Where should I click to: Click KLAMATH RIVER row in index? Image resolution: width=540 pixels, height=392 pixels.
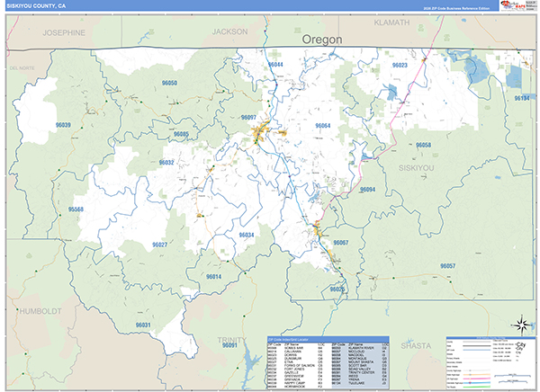(x=360, y=348)
